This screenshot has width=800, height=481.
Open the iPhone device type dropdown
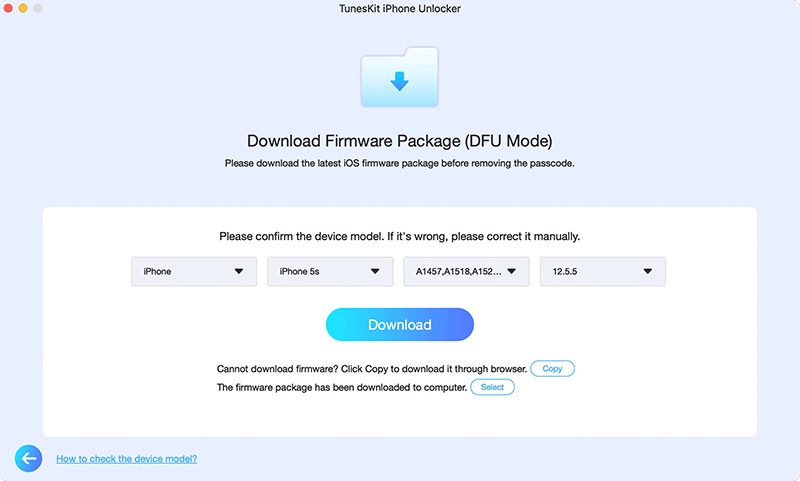[x=193, y=271]
